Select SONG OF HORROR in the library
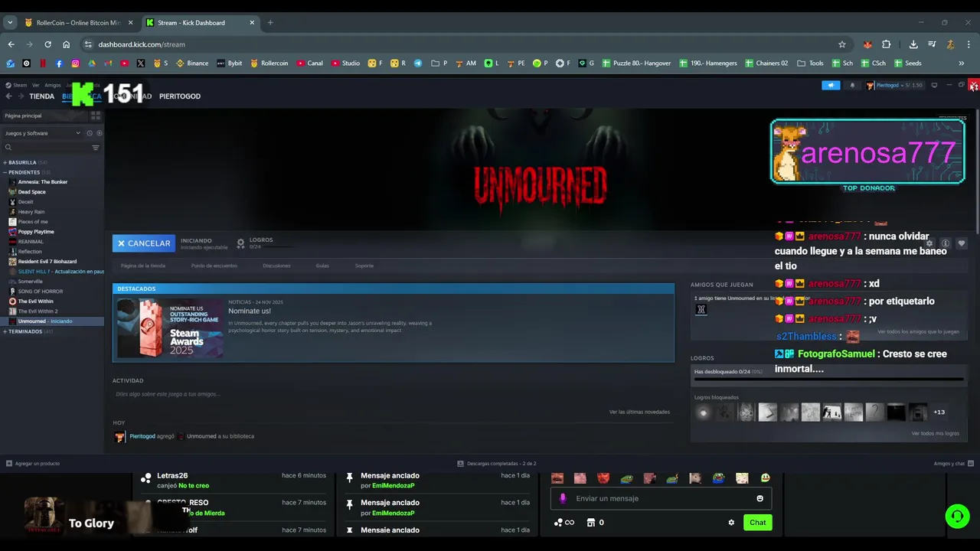Screen dimensions: 980x551 [x=41, y=292]
